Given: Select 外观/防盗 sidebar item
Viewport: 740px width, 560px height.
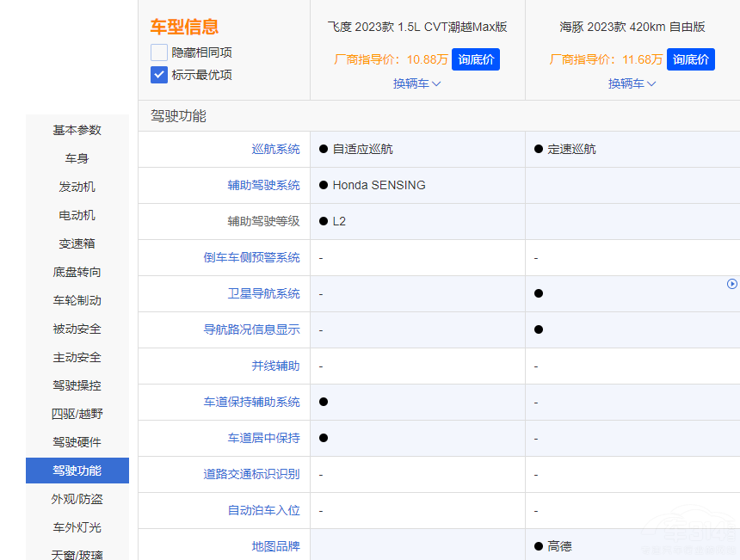Looking at the screenshot, I should click(77, 499).
